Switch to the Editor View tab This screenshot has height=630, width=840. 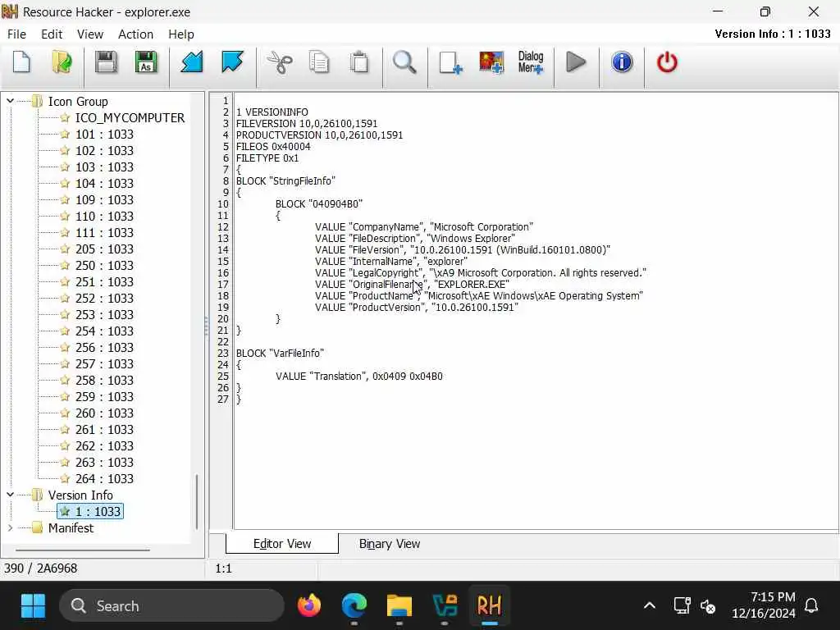[x=282, y=544]
